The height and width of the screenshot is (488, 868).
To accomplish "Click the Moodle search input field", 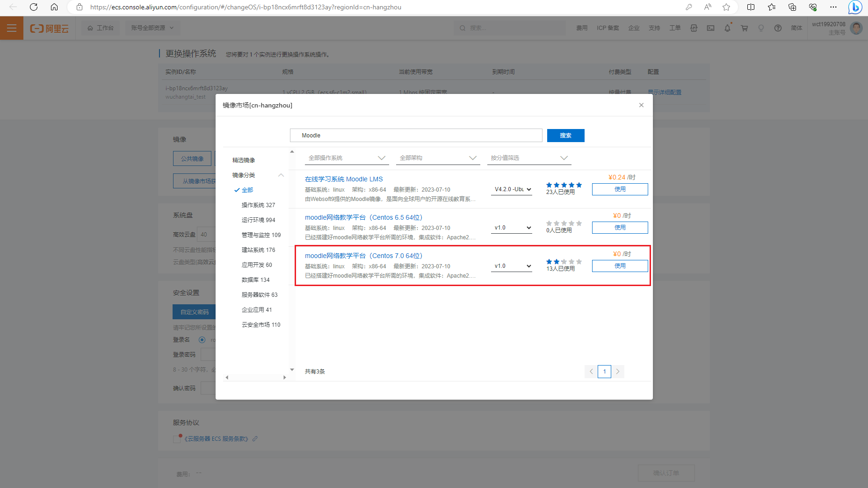I will pos(416,136).
